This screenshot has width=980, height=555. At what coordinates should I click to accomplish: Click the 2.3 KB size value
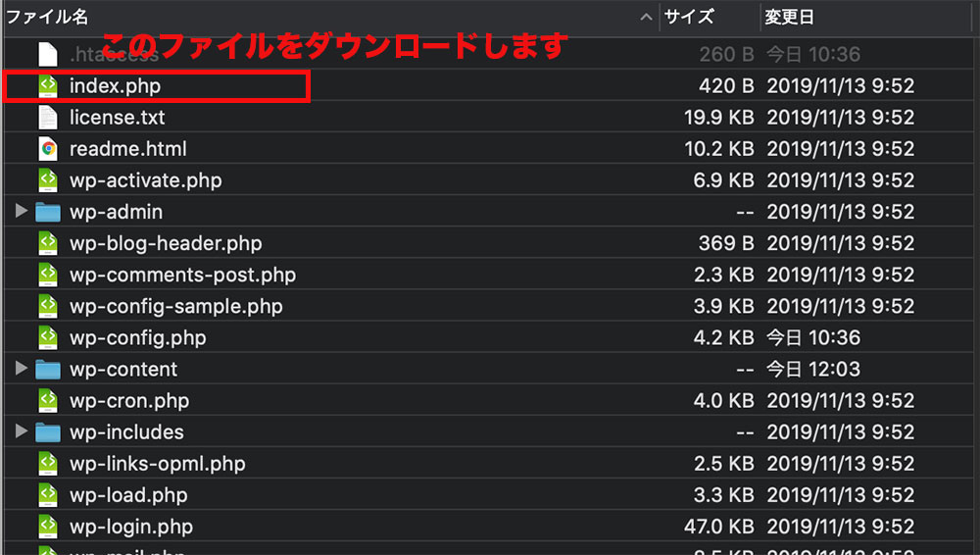pos(724,275)
